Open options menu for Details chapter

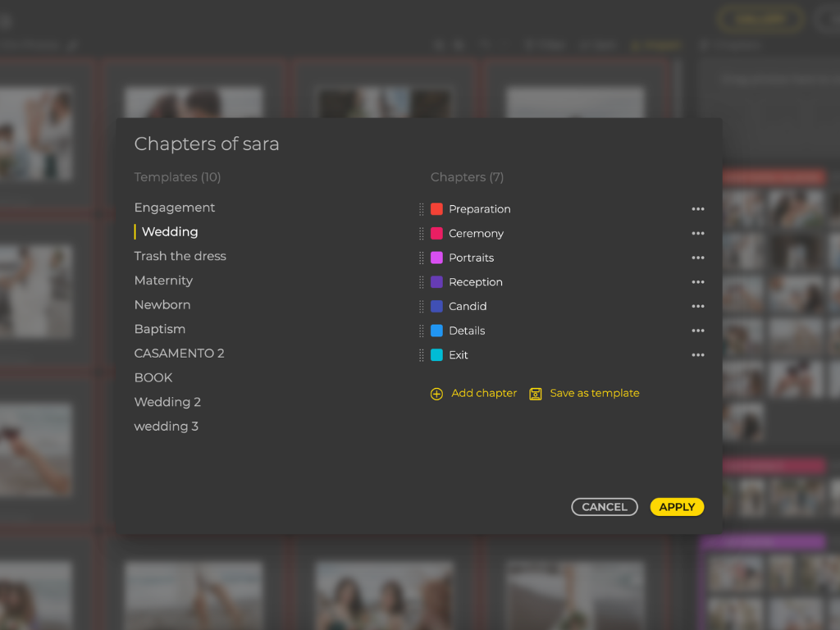click(x=697, y=331)
